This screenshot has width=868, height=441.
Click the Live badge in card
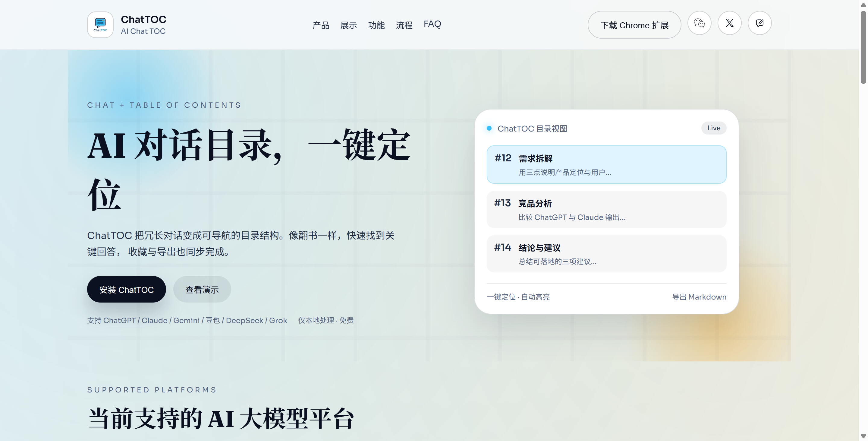click(x=713, y=128)
